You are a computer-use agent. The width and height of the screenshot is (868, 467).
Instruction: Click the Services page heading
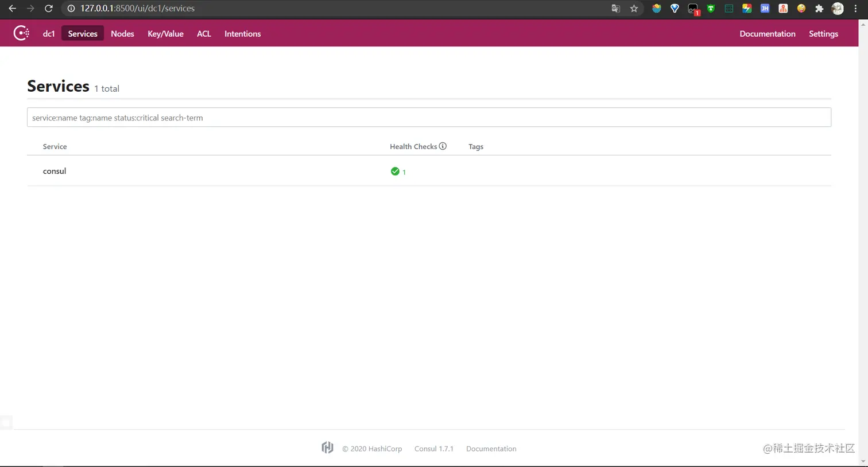[58, 86]
